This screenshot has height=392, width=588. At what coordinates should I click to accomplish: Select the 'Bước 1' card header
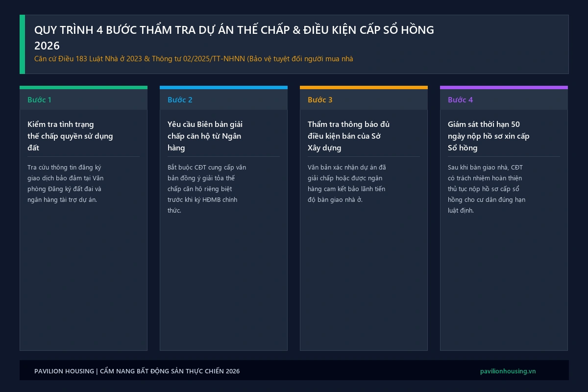click(83, 99)
